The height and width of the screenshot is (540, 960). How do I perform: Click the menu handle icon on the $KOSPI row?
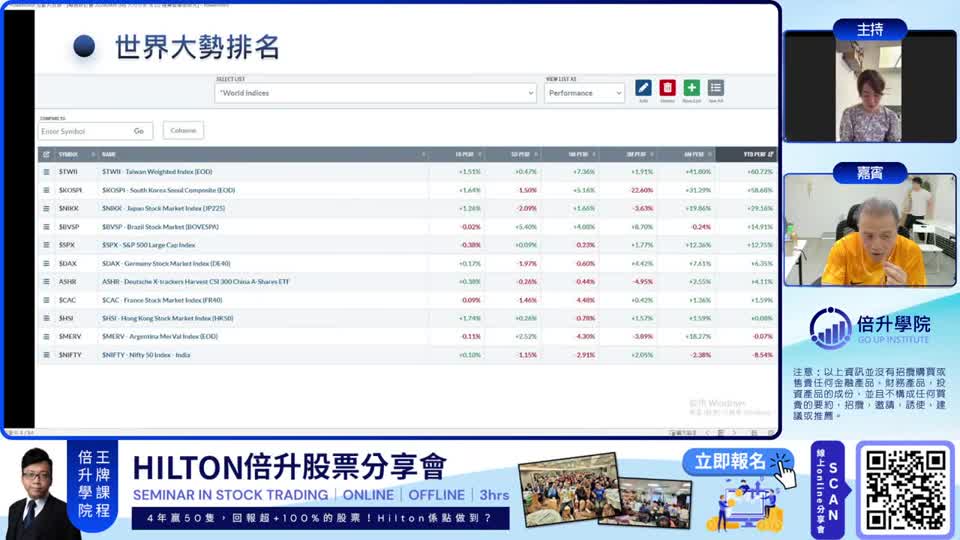46,190
